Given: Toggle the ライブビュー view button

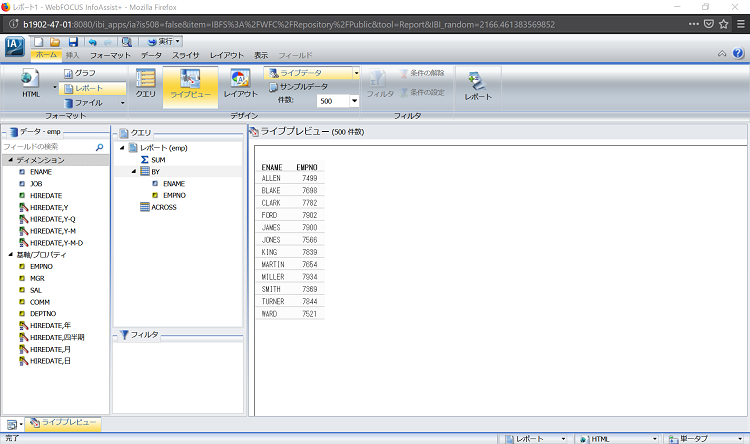Looking at the screenshot, I should click(x=191, y=84).
